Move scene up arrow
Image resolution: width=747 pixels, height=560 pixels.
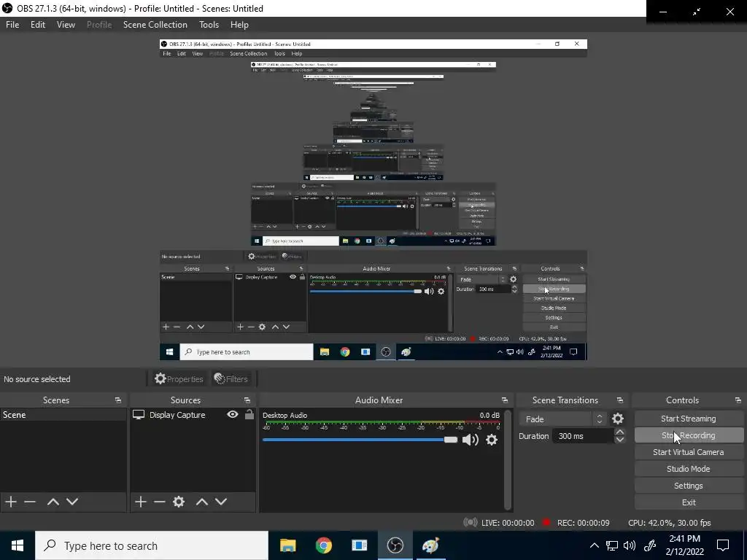coord(53,502)
